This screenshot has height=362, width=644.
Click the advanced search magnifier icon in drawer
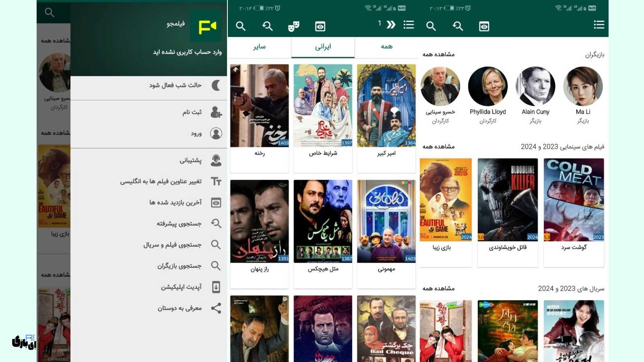216,224
